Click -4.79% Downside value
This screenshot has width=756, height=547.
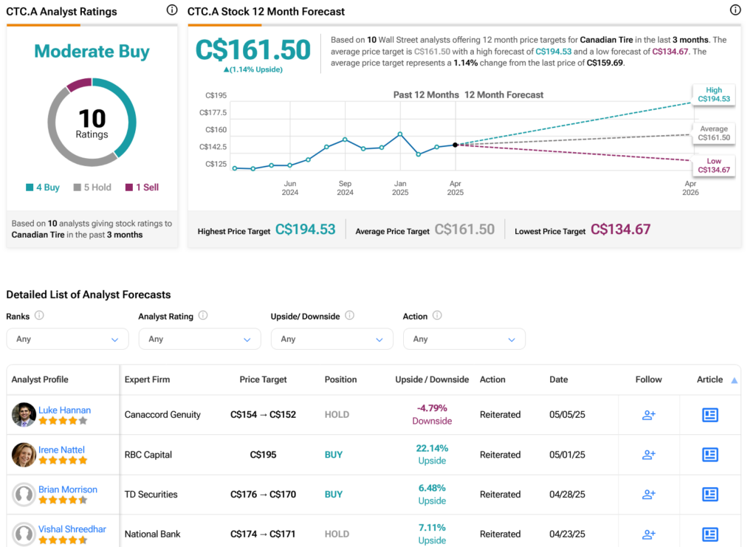(x=432, y=414)
